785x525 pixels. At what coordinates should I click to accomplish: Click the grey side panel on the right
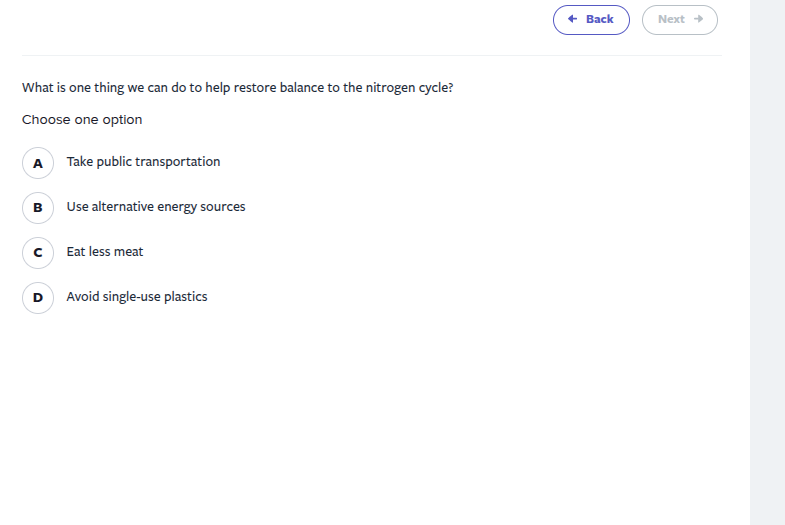point(767,260)
